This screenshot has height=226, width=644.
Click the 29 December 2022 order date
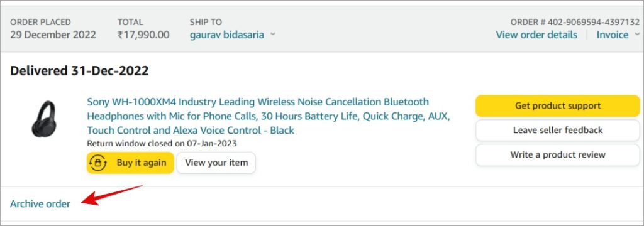pos(53,35)
